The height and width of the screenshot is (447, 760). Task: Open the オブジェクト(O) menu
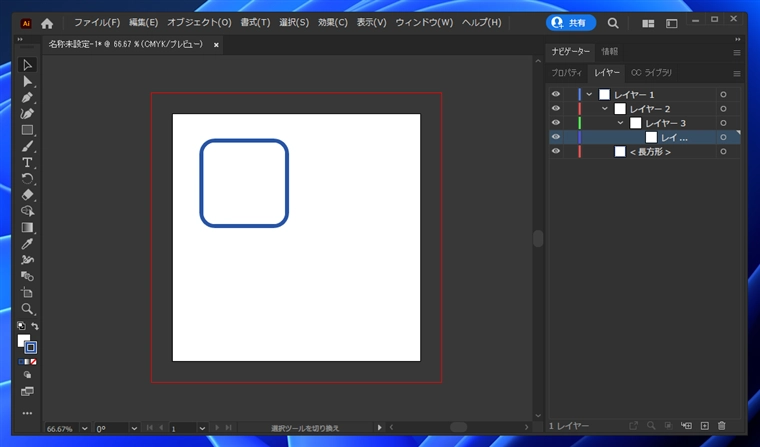click(199, 22)
